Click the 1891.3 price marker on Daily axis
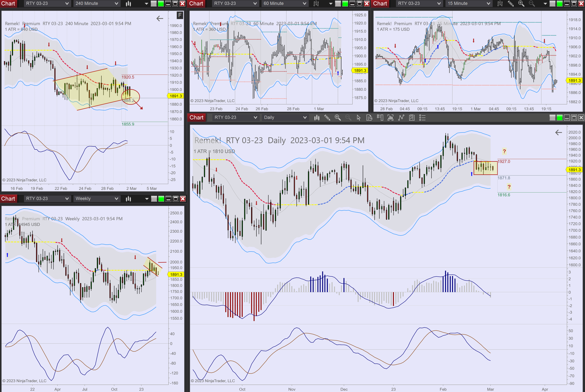Image resolution: width=585 pixels, height=392 pixels. [574, 170]
